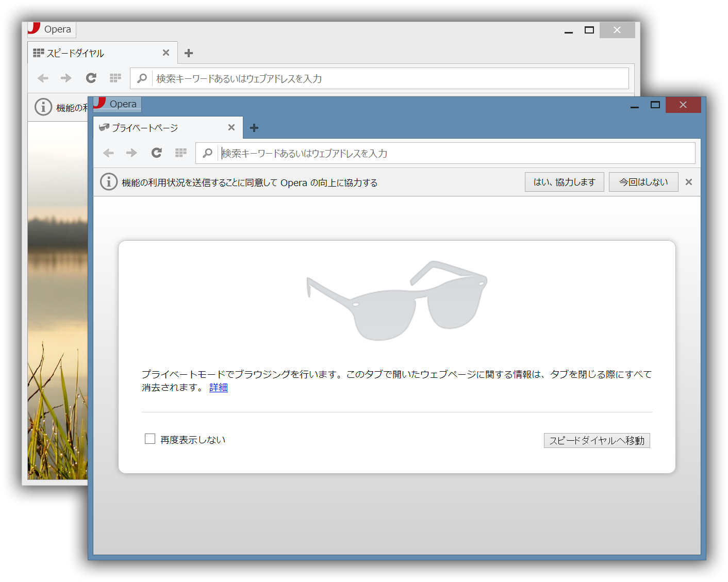This screenshot has height=582, width=728.
Task: Reload the プライベートページ tab
Action: 156,153
